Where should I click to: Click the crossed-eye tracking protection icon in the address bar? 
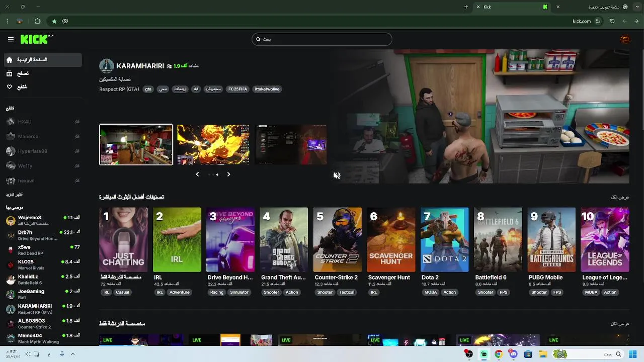[65, 21]
